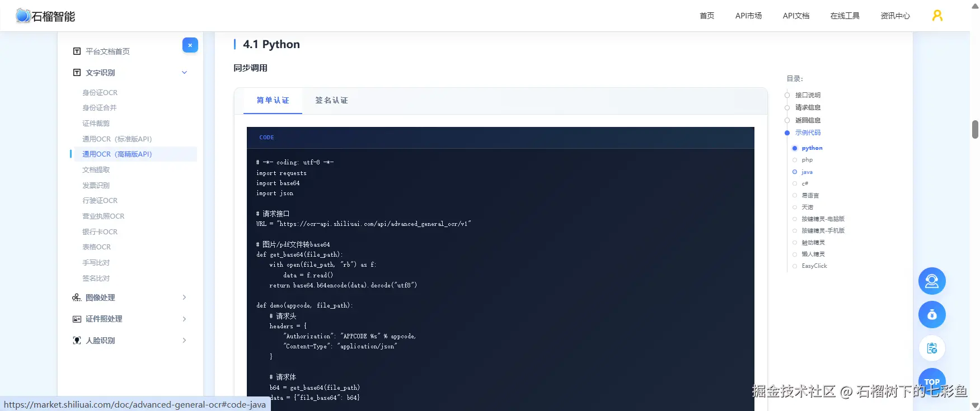Select 行驶证OCR in the sidebar
The image size is (980, 411).
click(100, 201)
